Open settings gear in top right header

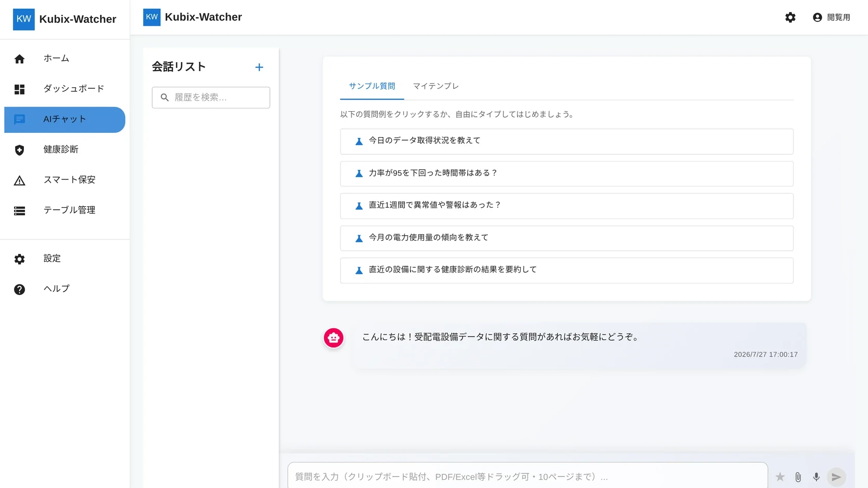pos(790,18)
